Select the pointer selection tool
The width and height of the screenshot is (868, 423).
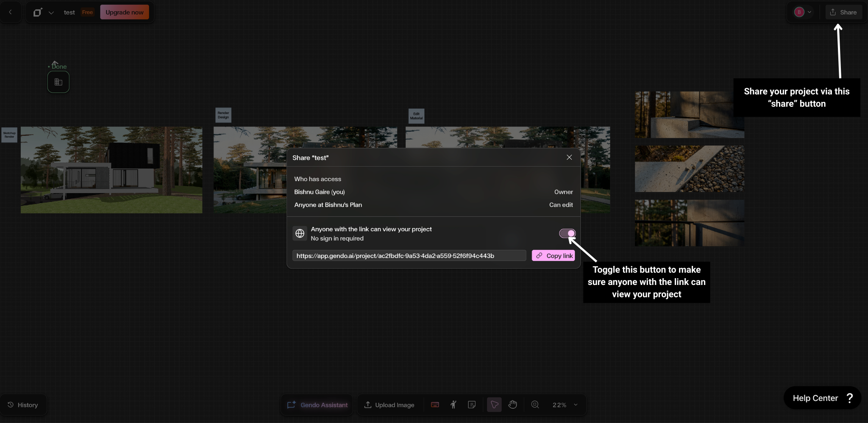494,405
